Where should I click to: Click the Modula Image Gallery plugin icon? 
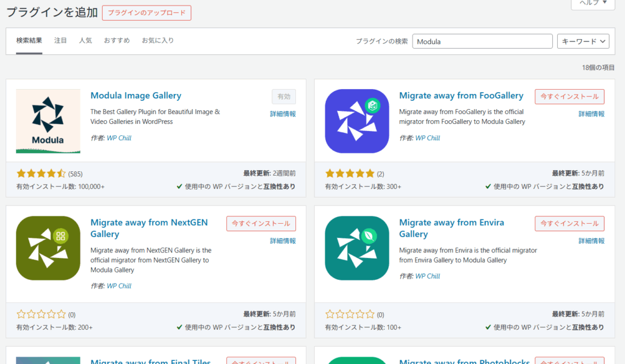pyautogui.click(x=48, y=121)
